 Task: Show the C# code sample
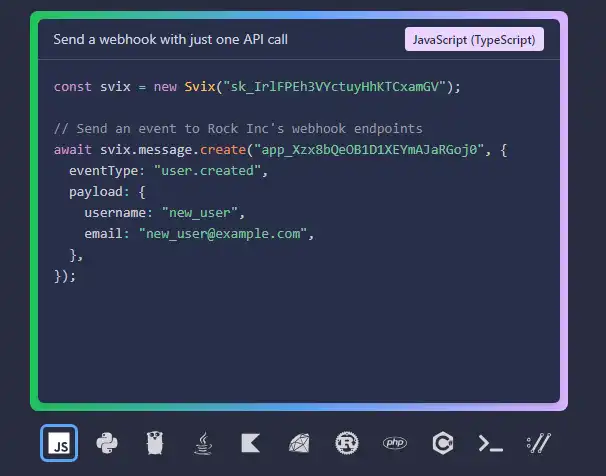click(x=443, y=443)
